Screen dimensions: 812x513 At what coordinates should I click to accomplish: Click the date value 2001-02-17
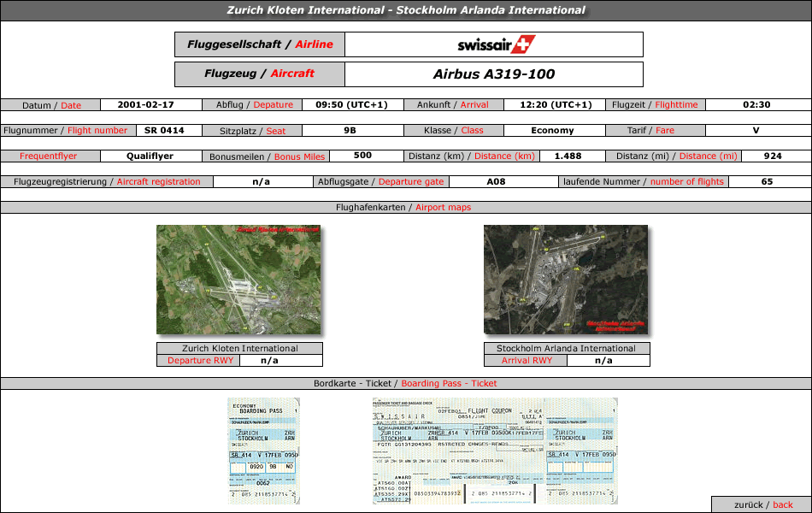point(145,104)
